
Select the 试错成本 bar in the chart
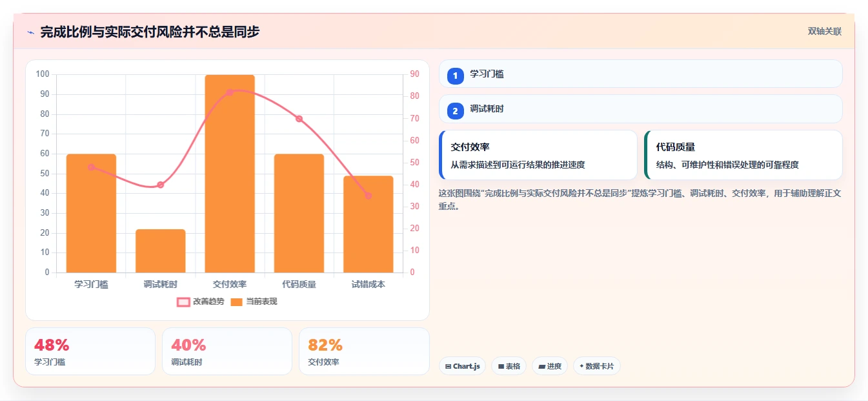click(x=368, y=224)
